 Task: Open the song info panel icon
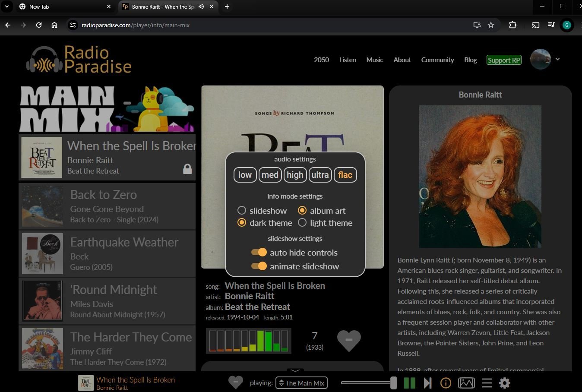[446, 383]
